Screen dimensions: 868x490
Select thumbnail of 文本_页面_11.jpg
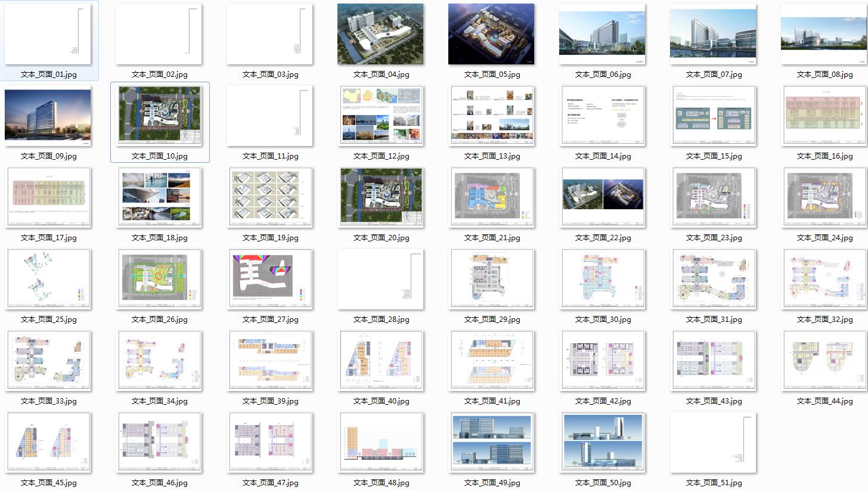click(x=269, y=116)
